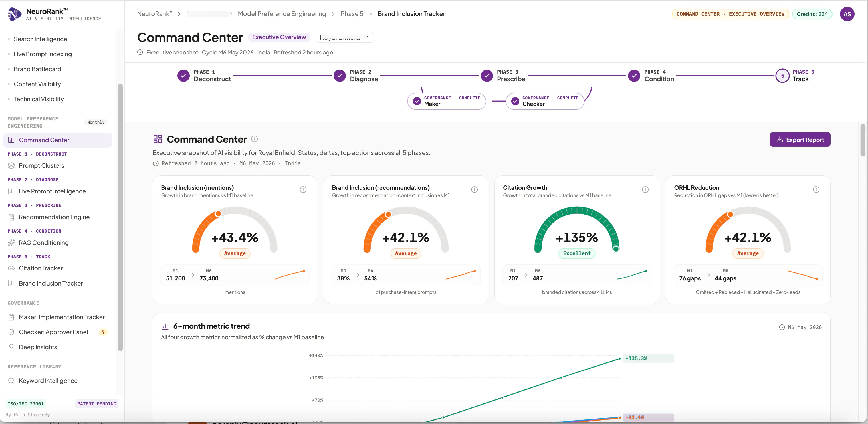The width and height of the screenshot is (868, 424).
Task: Click info icon beside Command Center section heading
Action: click(255, 139)
